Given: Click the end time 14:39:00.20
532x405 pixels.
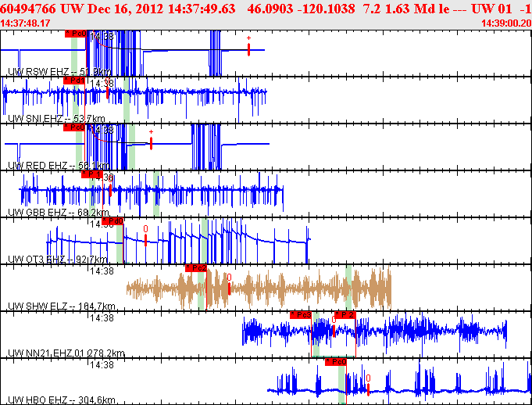Looking at the screenshot, I should click(x=506, y=23).
